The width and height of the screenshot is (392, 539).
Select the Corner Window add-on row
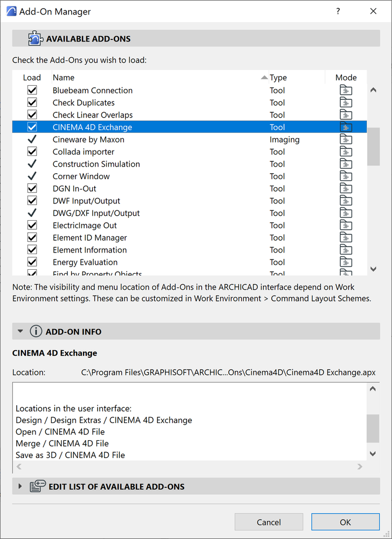point(81,176)
